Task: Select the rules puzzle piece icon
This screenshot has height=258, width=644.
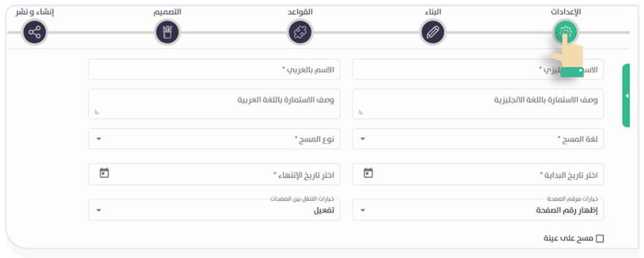Action: [300, 32]
